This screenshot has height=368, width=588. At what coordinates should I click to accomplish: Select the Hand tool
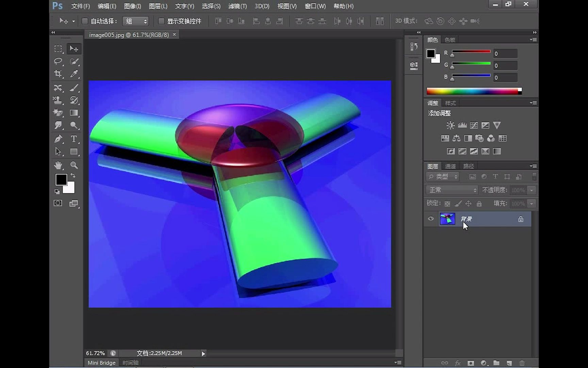coord(58,165)
